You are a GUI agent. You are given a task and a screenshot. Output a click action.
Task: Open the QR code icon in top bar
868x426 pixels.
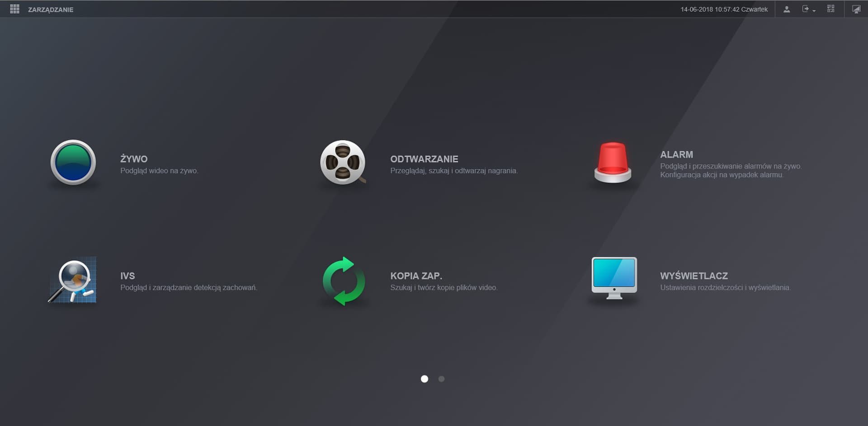click(830, 9)
